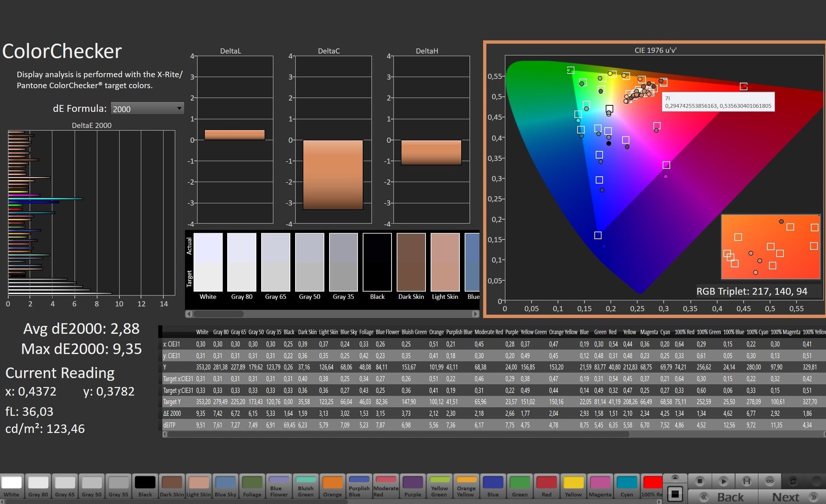Click the DeltaC bar chart
Screen dimensions: 826x504
[333, 139]
